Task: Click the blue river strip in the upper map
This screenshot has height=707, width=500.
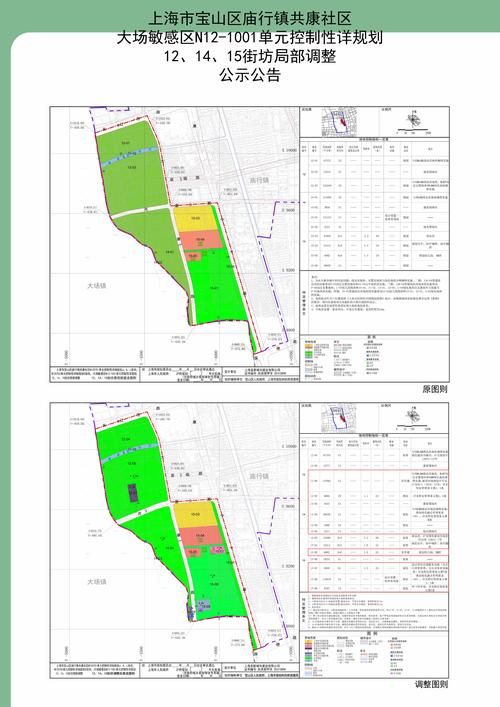Action: 130,157
